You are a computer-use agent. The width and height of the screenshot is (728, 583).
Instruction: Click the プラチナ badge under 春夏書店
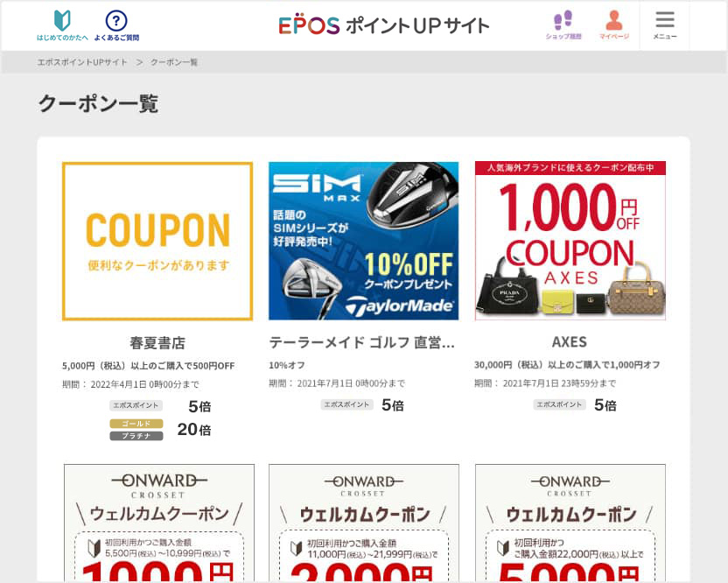[136, 436]
